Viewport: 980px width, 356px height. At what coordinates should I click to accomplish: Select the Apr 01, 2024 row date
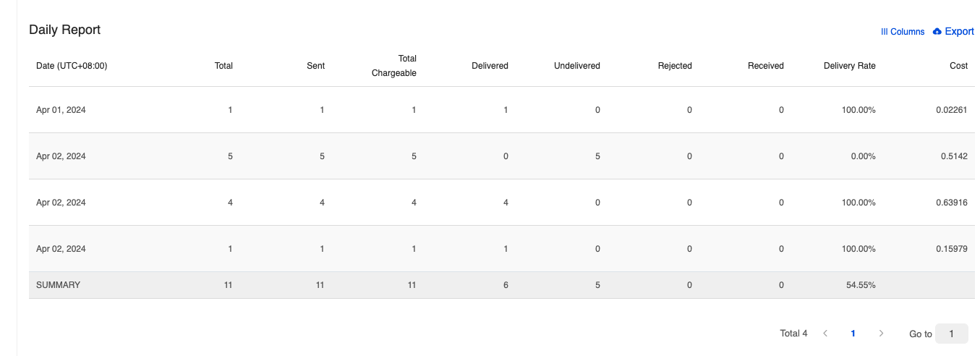tap(61, 110)
